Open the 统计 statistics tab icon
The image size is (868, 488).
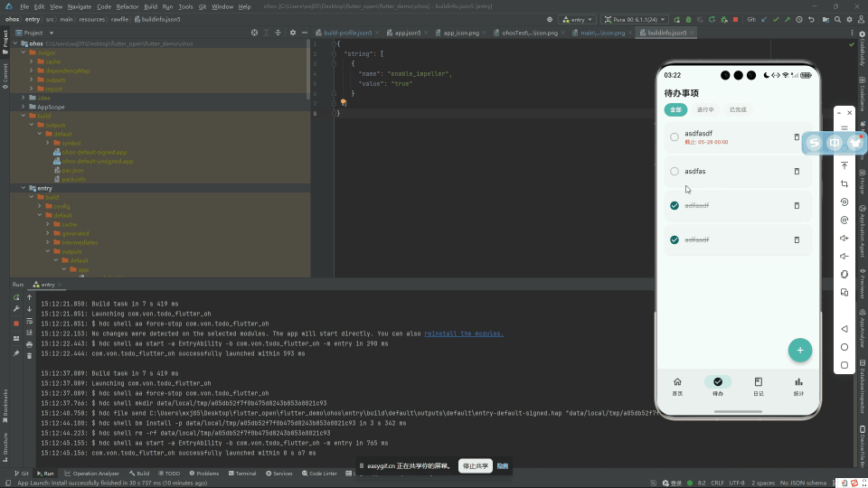pos(798,381)
